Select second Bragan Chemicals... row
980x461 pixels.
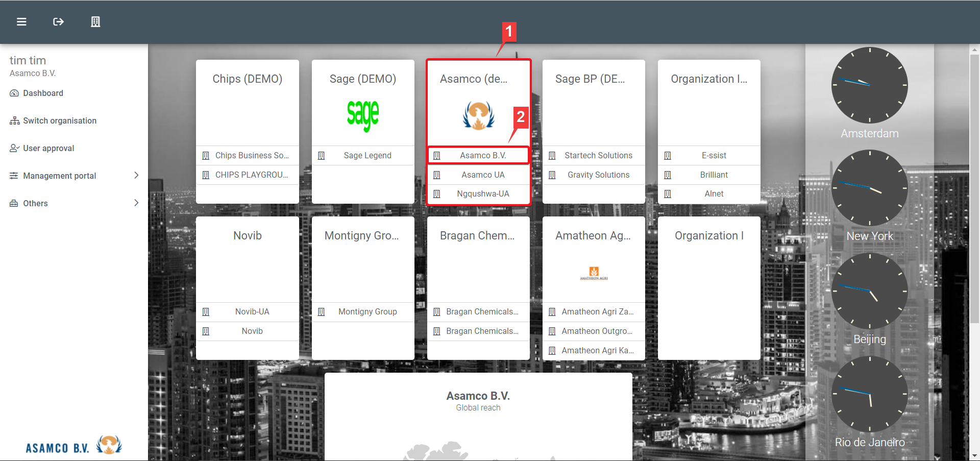(478, 331)
